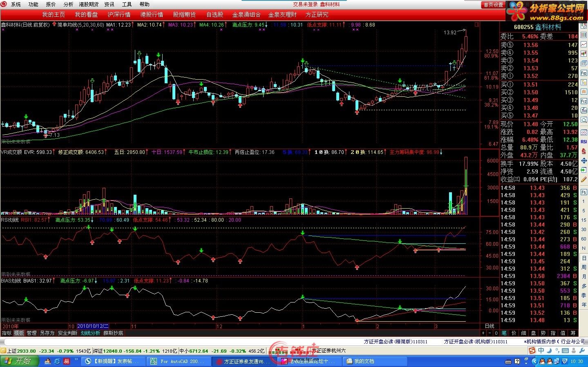Click the green arrow import icon
Image resolution: width=588 pixels, height=367 pixels.
point(584,170)
